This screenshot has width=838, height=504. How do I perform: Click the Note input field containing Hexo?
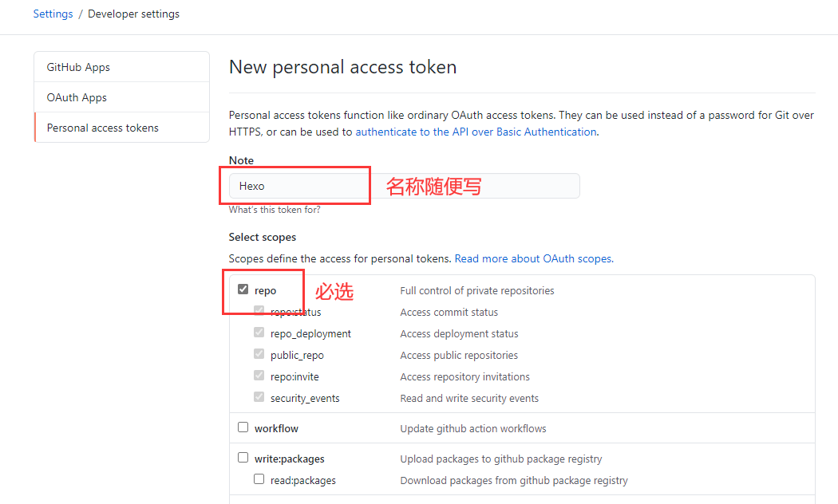click(404, 186)
